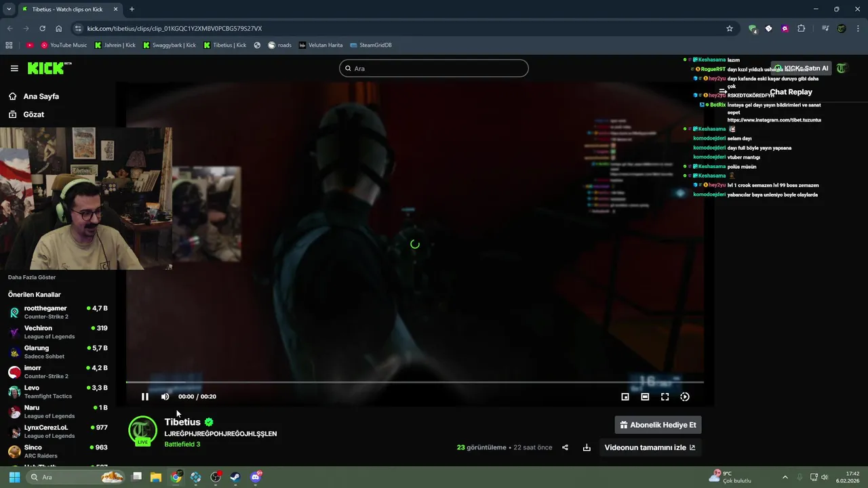Open Windows Start menu
This screenshot has height=488, width=868.
14,477
